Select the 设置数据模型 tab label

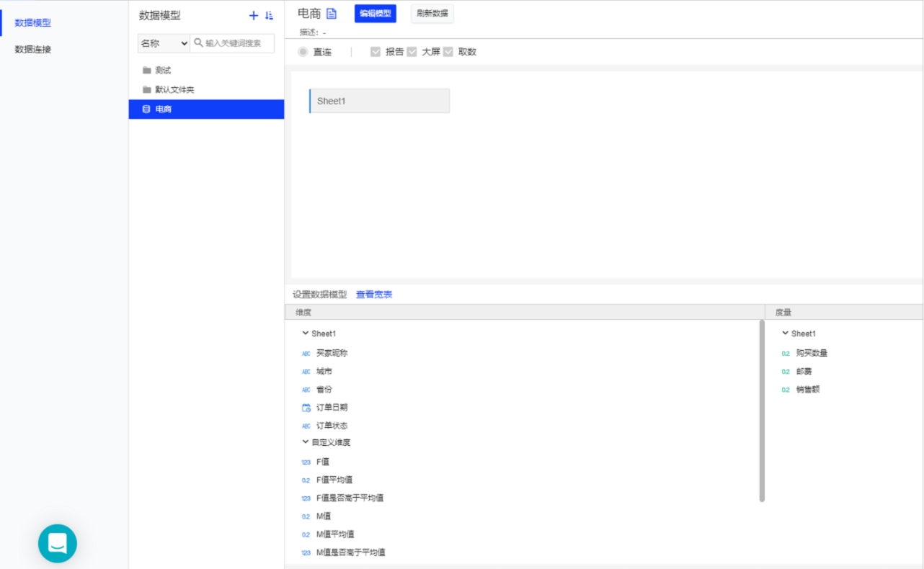click(x=320, y=295)
